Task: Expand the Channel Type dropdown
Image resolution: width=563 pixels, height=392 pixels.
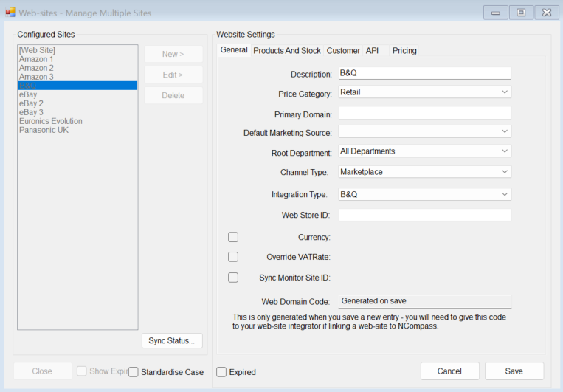Action: pos(424,172)
